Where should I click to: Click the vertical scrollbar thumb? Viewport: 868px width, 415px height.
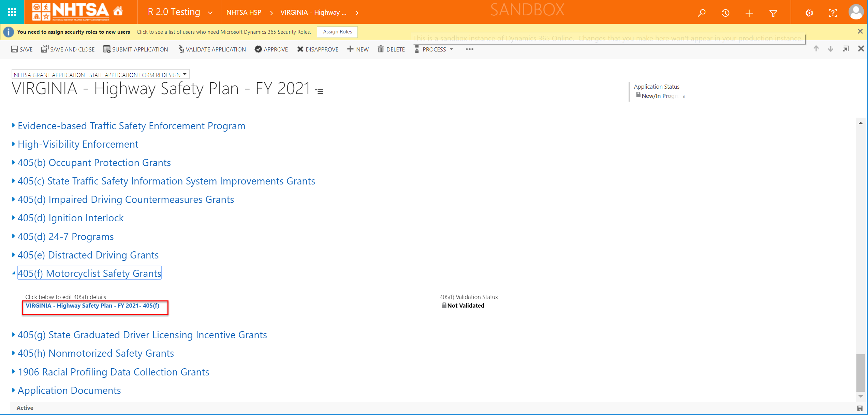tap(860, 372)
